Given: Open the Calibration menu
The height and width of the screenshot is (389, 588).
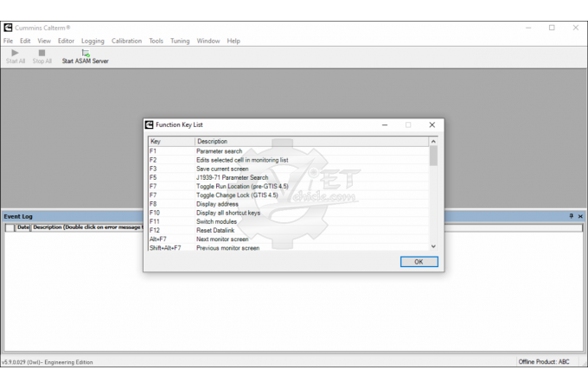Looking at the screenshot, I should (x=126, y=41).
